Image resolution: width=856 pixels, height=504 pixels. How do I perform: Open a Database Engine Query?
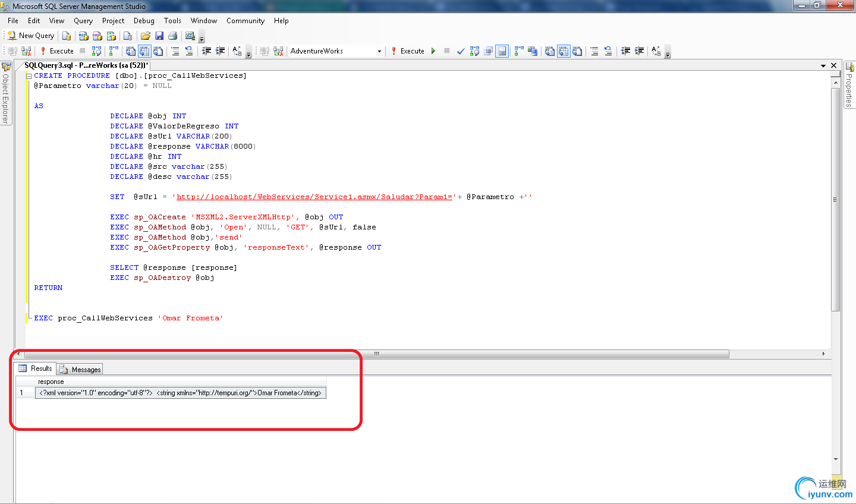click(x=67, y=36)
